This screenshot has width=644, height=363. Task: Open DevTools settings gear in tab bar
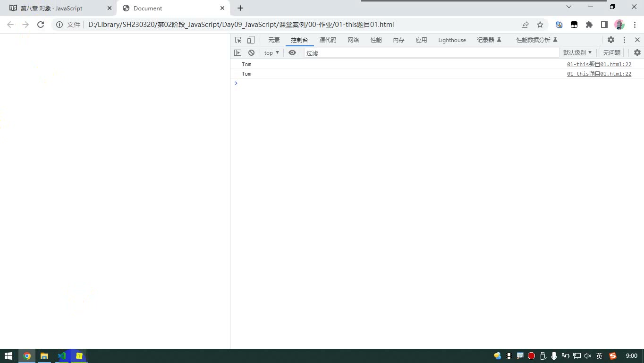[x=611, y=40]
